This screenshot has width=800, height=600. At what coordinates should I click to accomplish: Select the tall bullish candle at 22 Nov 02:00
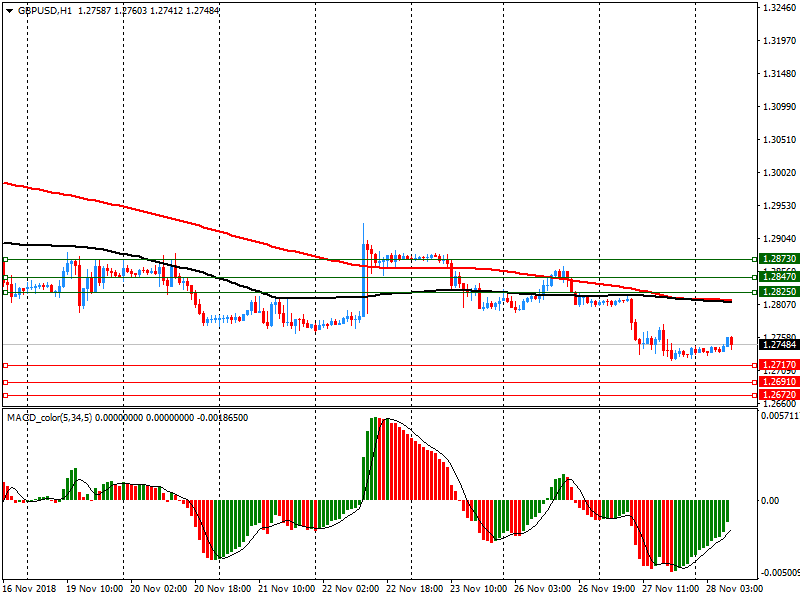point(363,270)
